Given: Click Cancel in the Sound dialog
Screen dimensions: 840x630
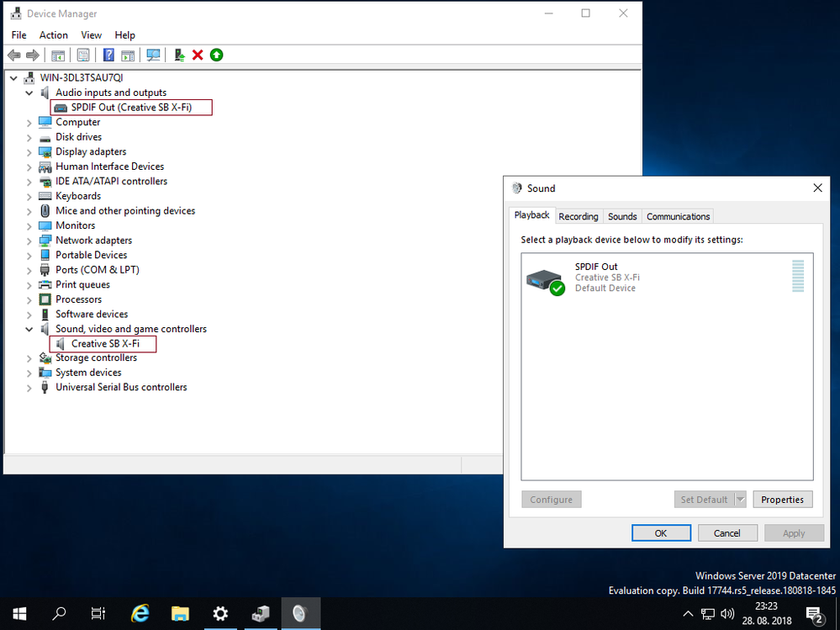Looking at the screenshot, I should [x=727, y=533].
